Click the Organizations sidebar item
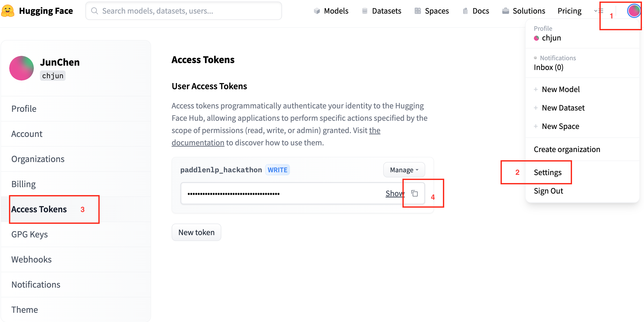This screenshot has height=322, width=644. tap(37, 159)
